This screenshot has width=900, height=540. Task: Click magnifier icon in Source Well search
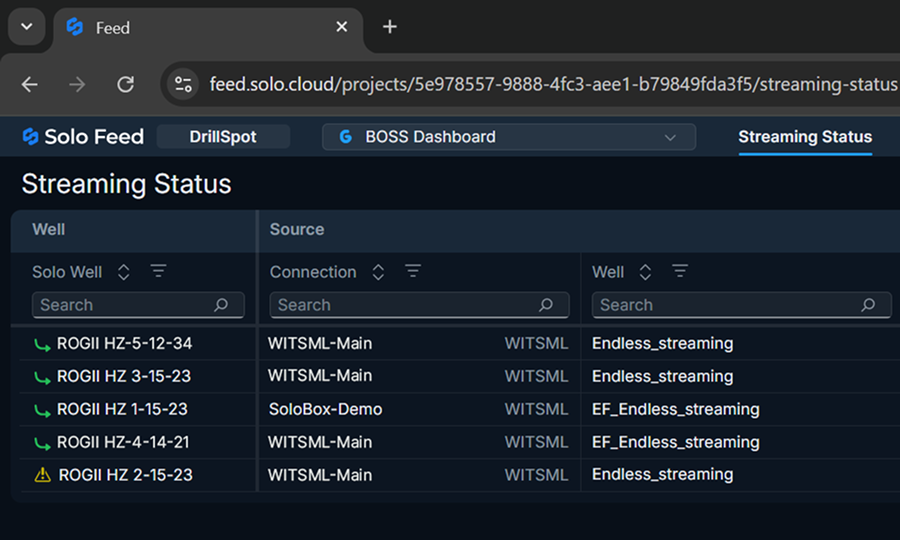pos(868,305)
